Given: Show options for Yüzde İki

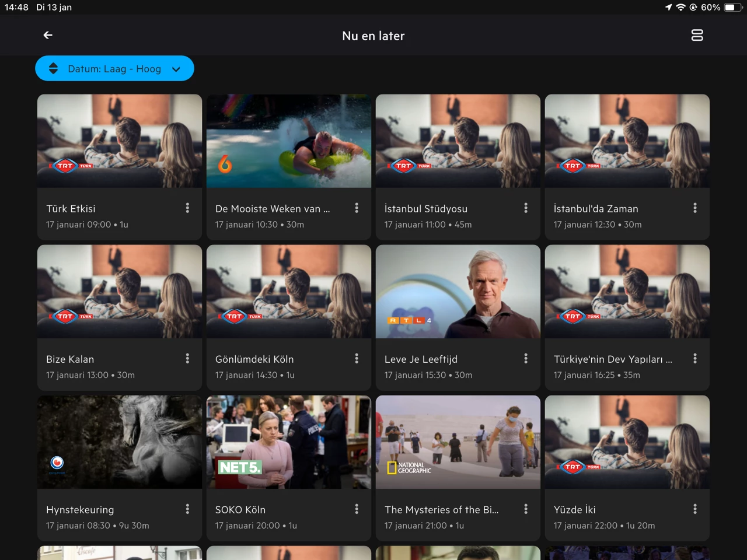Looking at the screenshot, I should pos(694,509).
